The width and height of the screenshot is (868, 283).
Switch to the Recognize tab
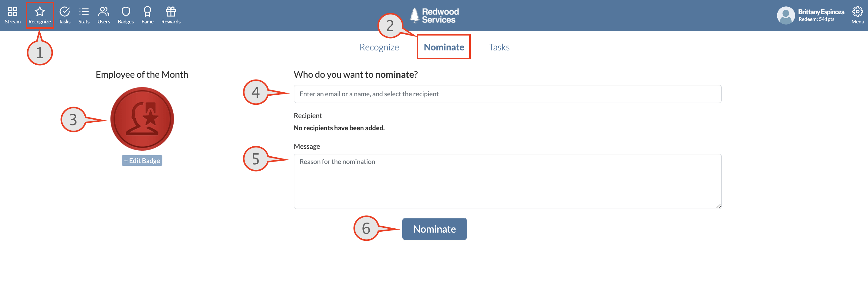point(379,47)
